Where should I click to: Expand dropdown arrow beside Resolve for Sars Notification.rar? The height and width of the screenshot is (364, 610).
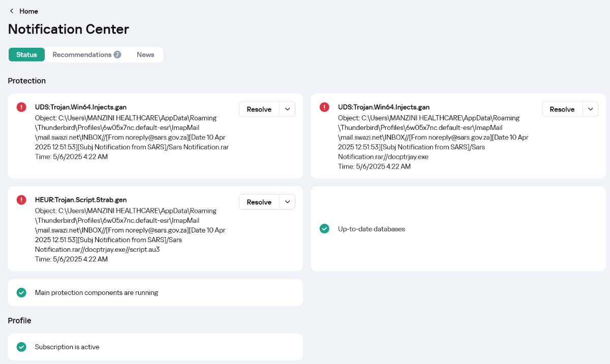287,109
